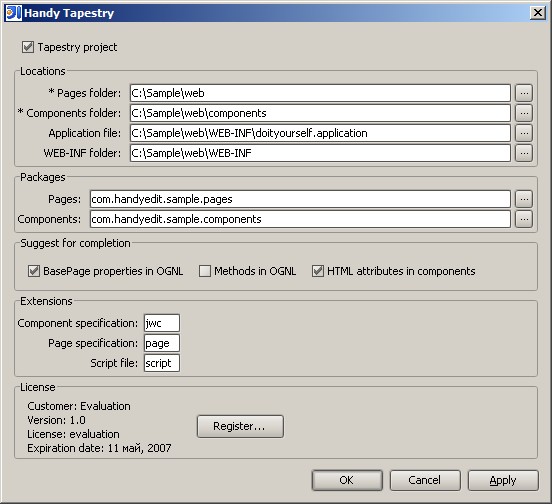Click the 'WEB-INF folder:' label

pyautogui.click(x=82, y=153)
